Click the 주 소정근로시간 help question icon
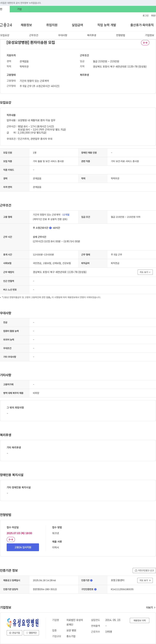Image resolution: width=156 pixels, height=644 pixels. [x=50, y=228]
